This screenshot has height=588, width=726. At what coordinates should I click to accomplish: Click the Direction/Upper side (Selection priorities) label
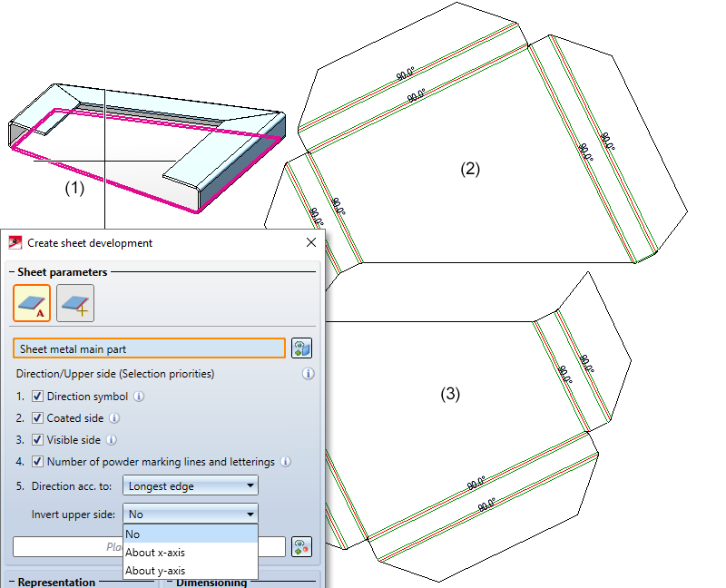pyautogui.click(x=115, y=374)
